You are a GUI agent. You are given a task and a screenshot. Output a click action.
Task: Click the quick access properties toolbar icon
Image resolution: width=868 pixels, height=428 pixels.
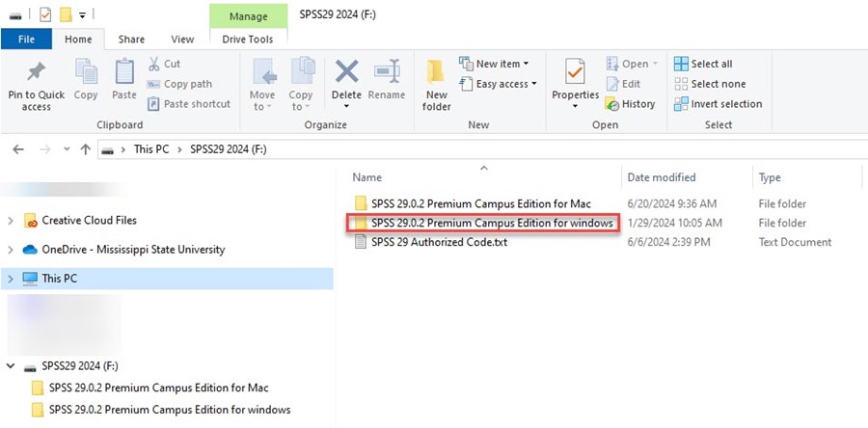[x=44, y=14]
